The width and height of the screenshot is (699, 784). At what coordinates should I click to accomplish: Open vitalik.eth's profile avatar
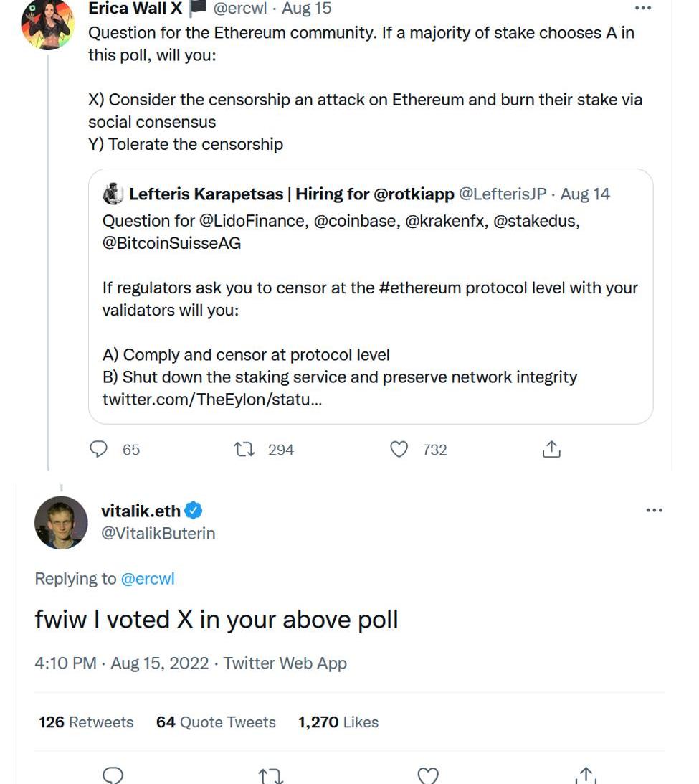(x=61, y=522)
